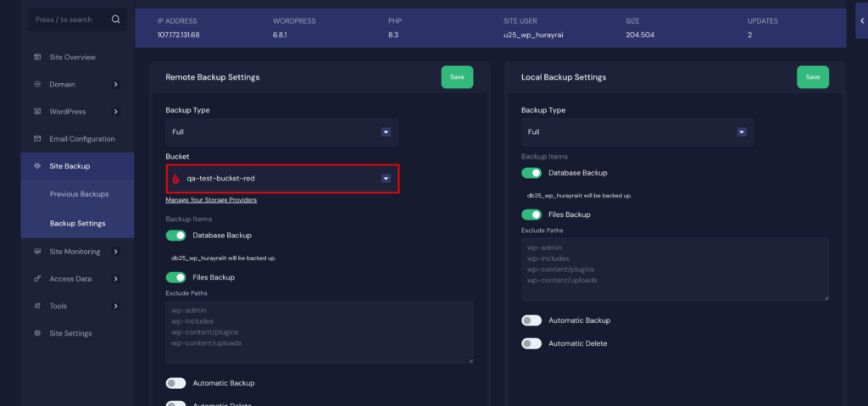
Task: Open Manage Your Storage Providers link
Action: point(211,200)
